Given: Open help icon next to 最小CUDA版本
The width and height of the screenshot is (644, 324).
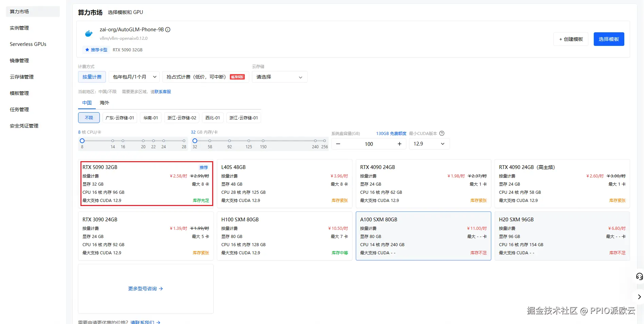Looking at the screenshot, I should [x=442, y=133].
